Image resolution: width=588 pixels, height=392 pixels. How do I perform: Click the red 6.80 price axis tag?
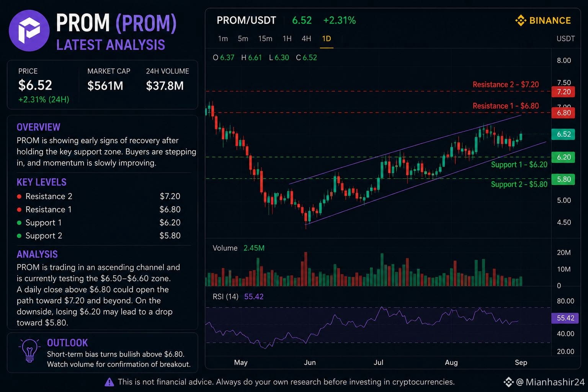[x=563, y=113]
